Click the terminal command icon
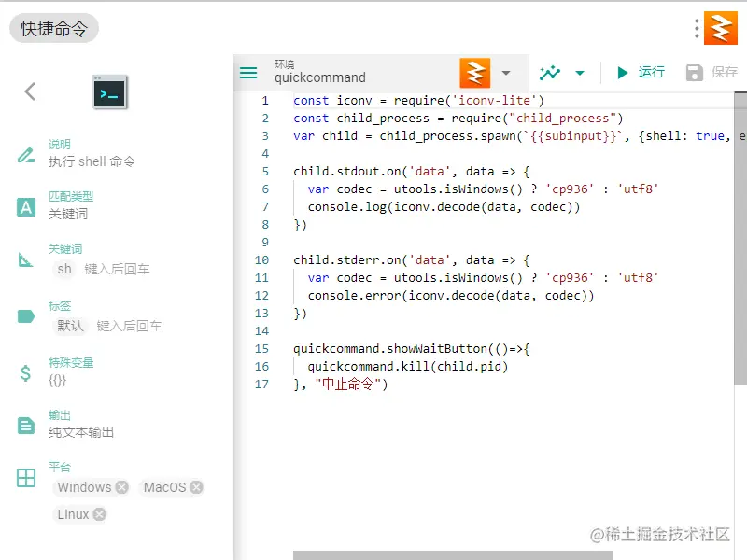The width and height of the screenshot is (747, 560). (x=110, y=91)
